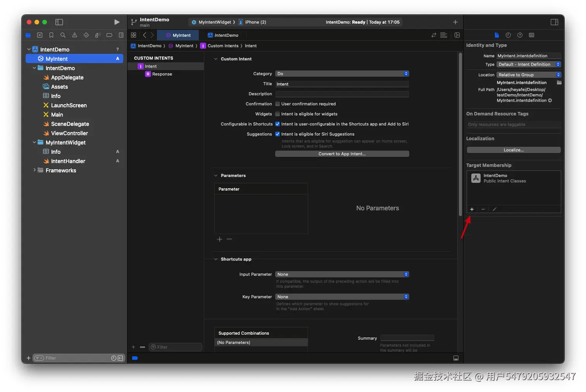586x392 pixels.
Task: Collapse the IntentDemo folder group
Action: (x=34, y=68)
